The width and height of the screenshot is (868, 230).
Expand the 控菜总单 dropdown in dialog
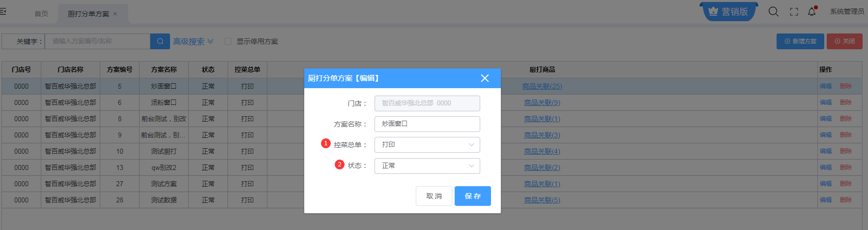tap(427, 145)
